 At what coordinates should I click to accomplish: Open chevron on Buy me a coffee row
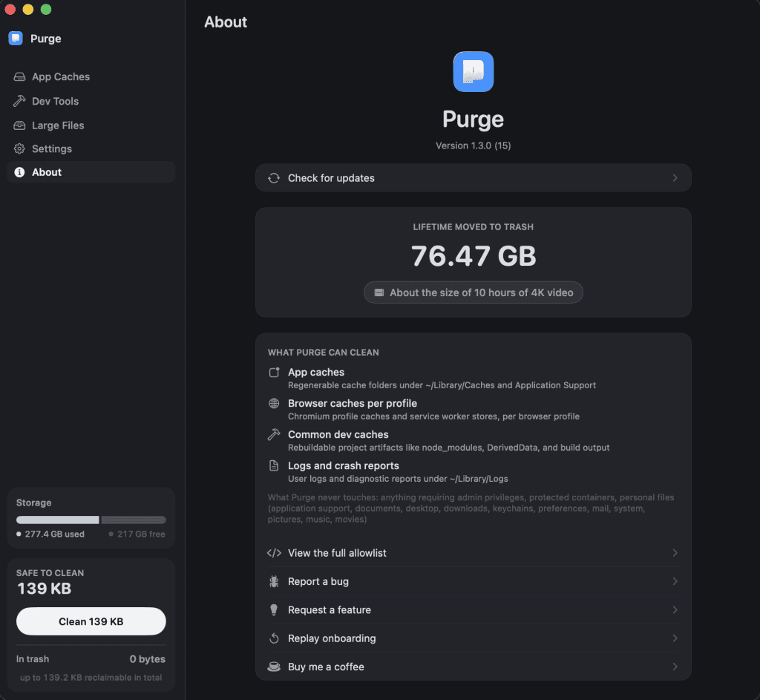coord(675,667)
